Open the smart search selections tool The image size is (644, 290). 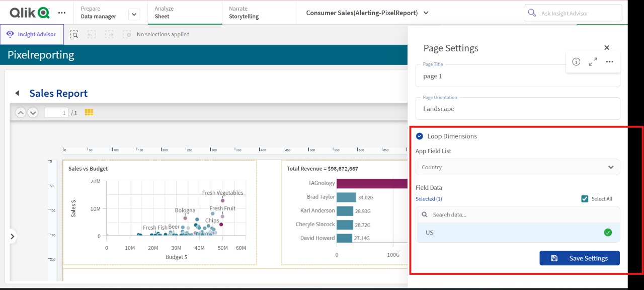point(74,34)
